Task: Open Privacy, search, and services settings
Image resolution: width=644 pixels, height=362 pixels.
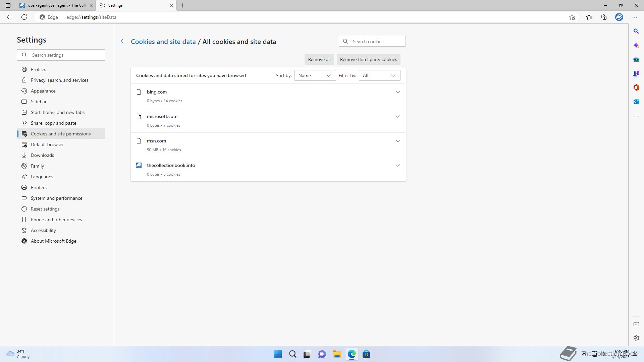Action: (61, 80)
